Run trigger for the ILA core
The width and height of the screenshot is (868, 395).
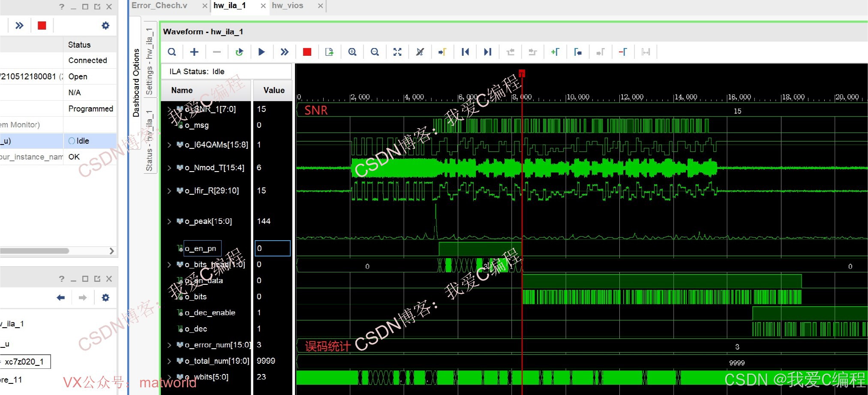point(262,51)
